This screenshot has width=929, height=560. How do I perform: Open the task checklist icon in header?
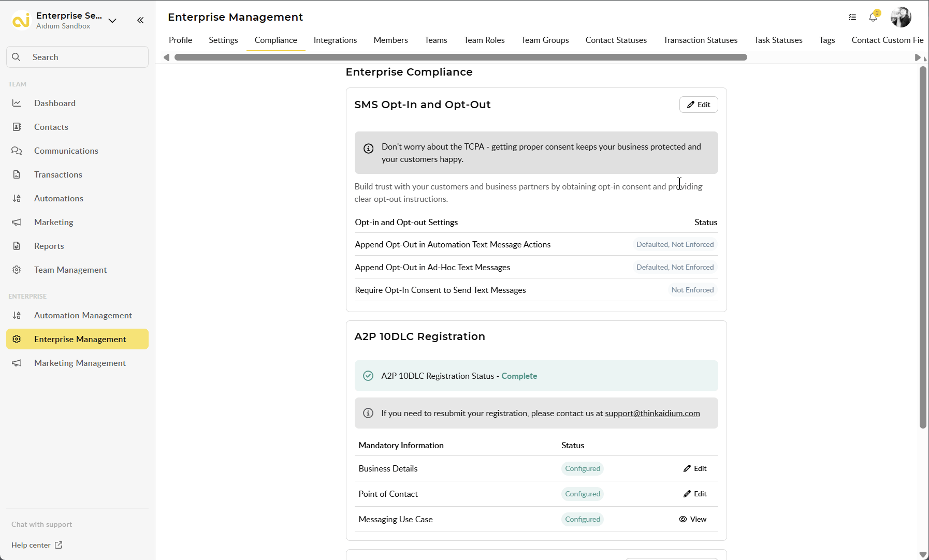[852, 17]
